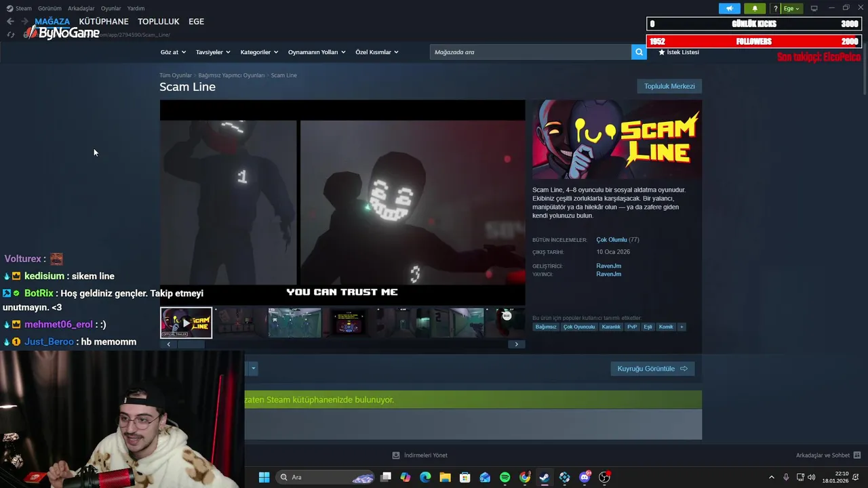Viewport: 868px width, 488px height.
Task: Click the Mağazada ara search field
Action: pos(530,52)
